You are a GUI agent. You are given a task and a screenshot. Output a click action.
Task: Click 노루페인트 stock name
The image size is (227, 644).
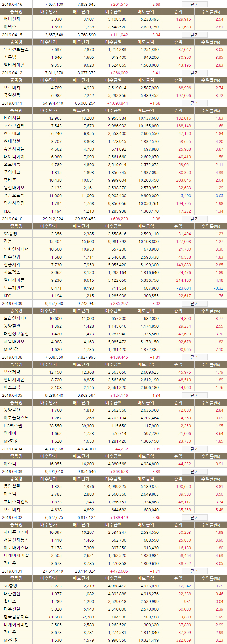[x=14, y=288]
